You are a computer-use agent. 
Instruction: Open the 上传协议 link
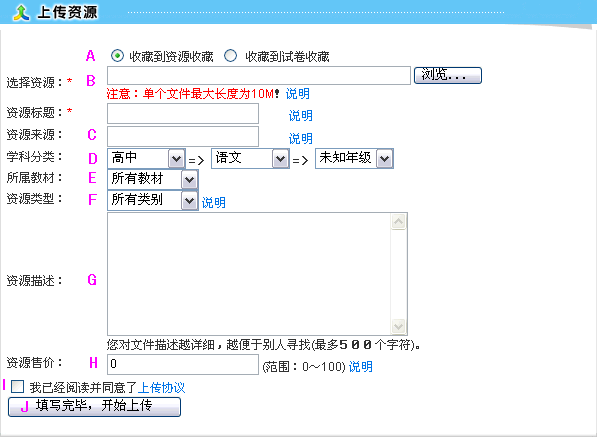click(x=161, y=388)
